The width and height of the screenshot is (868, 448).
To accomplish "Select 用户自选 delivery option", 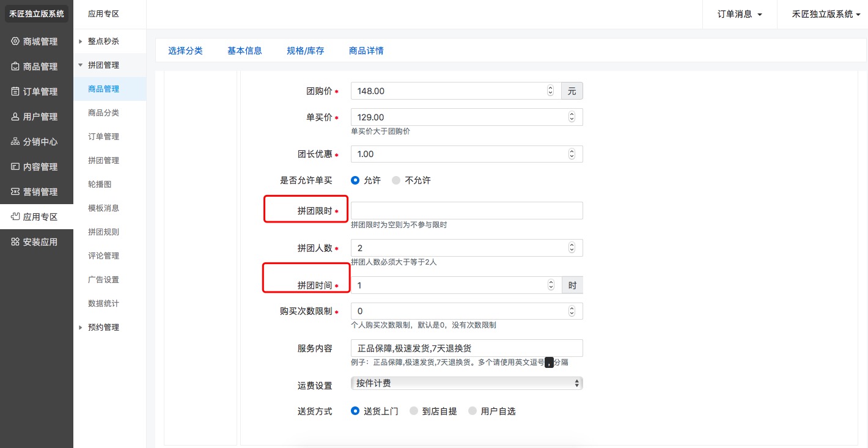I will coord(473,411).
